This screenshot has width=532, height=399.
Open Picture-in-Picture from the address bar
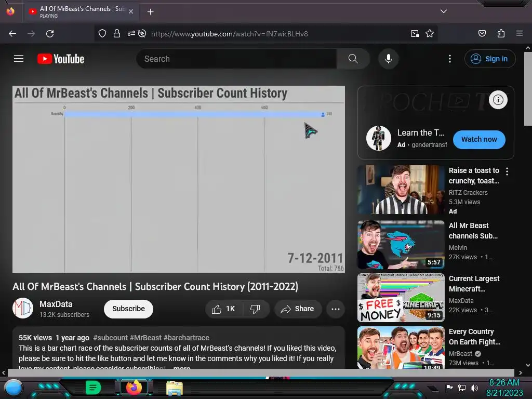click(x=415, y=34)
